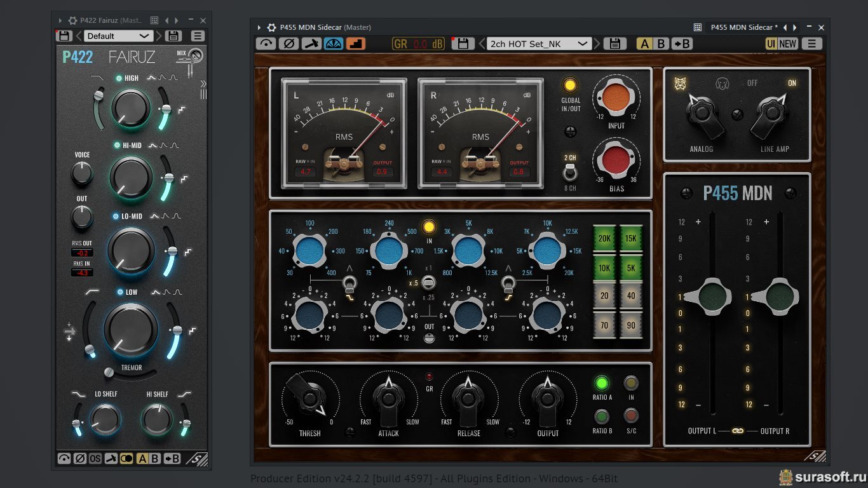Click the red BIAS knob

point(615,159)
